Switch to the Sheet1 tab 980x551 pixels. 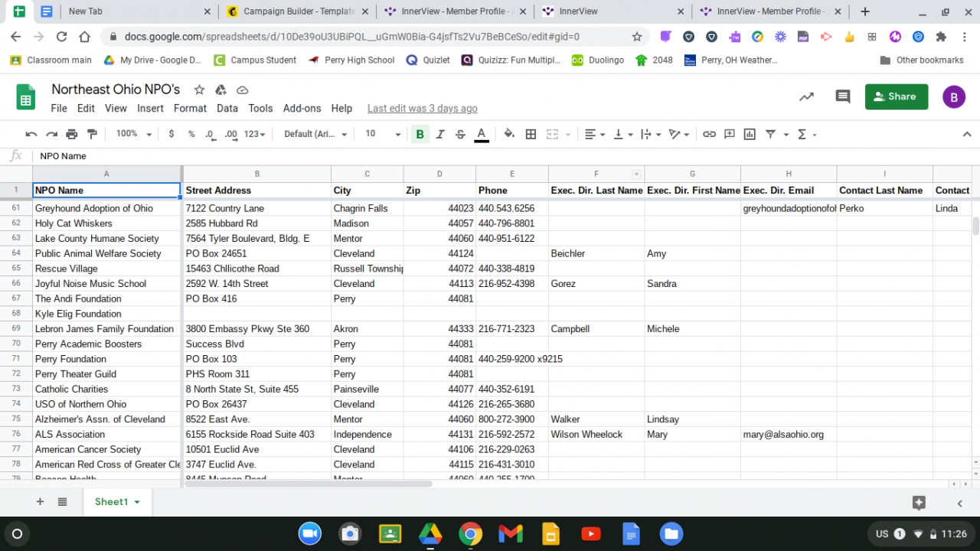(116, 501)
